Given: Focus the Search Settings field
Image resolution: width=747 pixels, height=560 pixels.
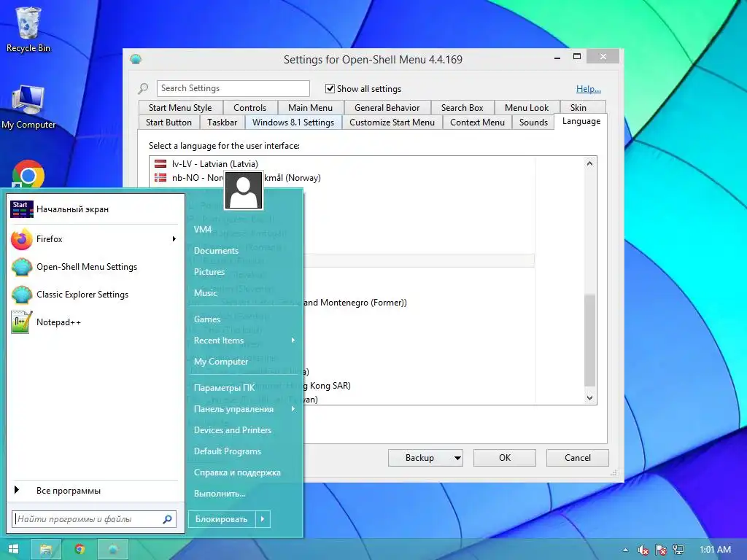Looking at the screenshot, I should 233,88.
